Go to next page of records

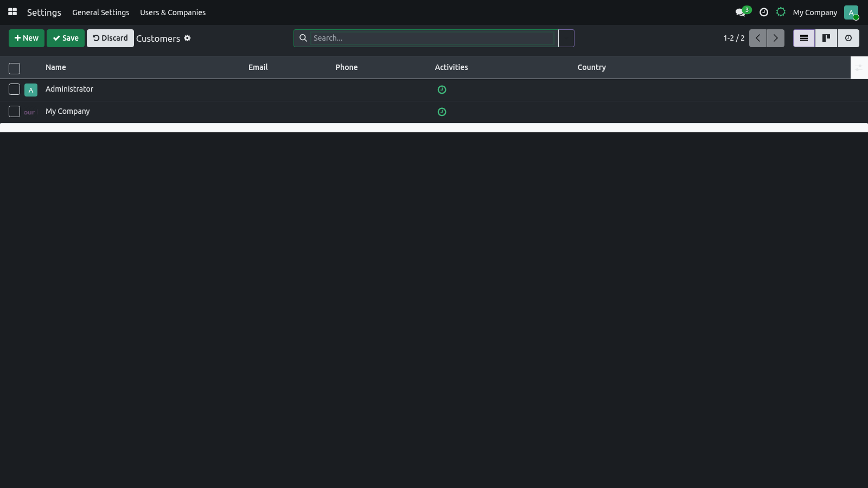776,38
